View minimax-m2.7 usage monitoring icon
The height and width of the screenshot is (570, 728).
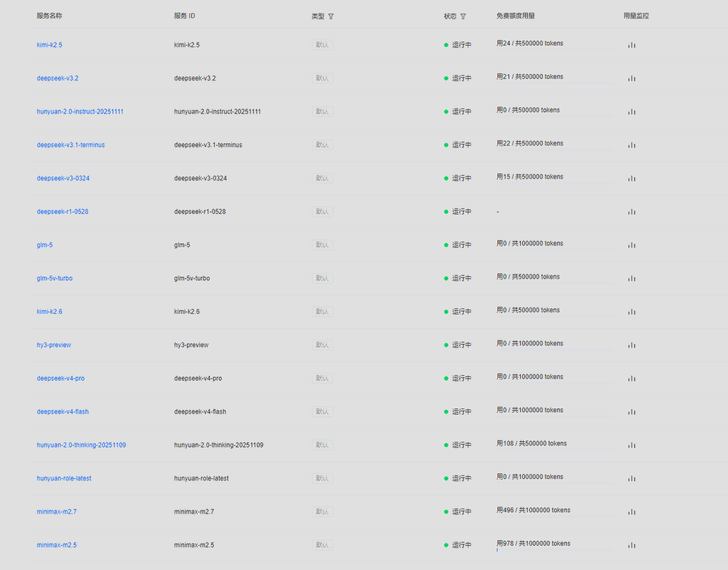click(632, 512)
